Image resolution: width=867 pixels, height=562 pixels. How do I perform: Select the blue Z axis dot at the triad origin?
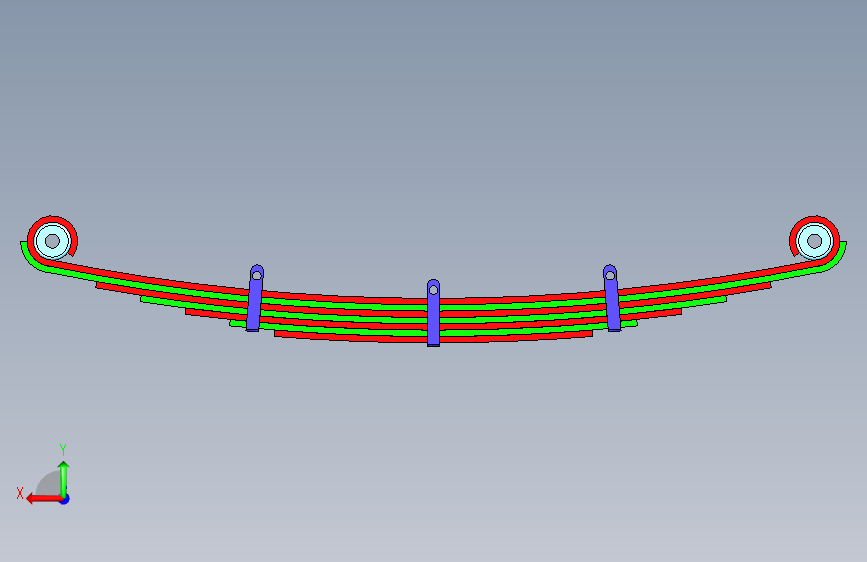coord(65,500)
